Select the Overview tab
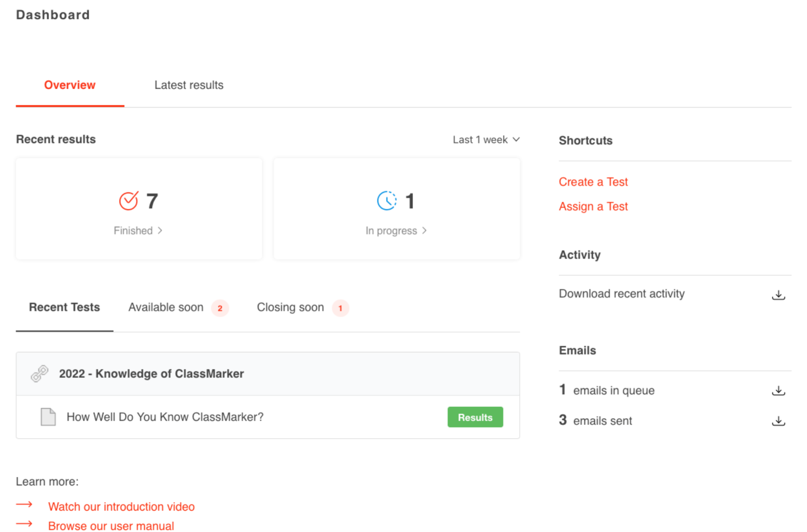 point(70,85)
